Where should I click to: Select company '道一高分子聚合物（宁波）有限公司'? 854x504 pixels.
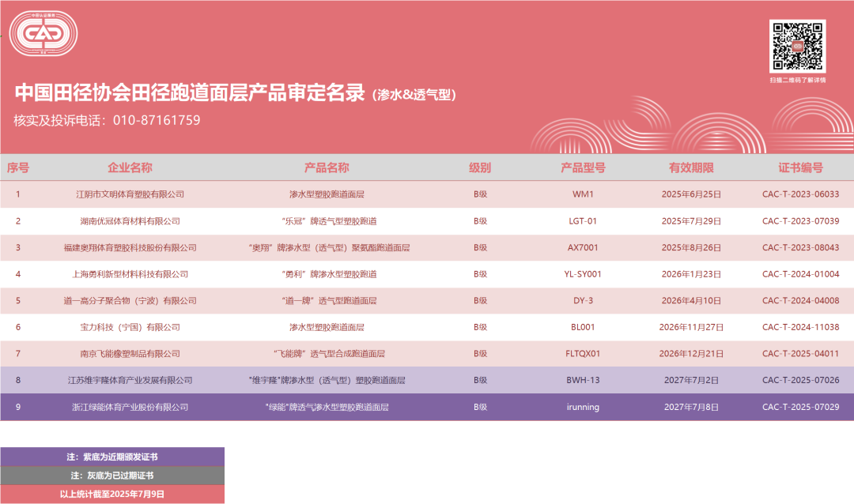(x=130, y=300)
